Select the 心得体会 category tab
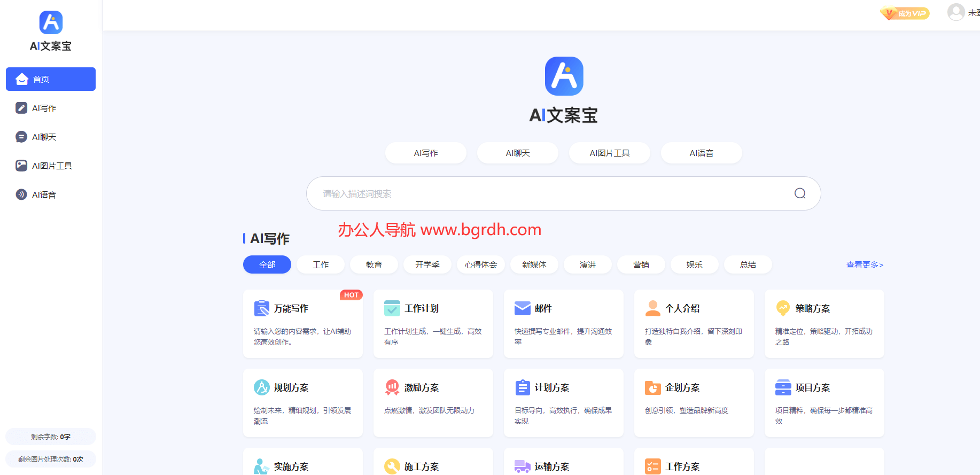 click(x=481, y=264)
